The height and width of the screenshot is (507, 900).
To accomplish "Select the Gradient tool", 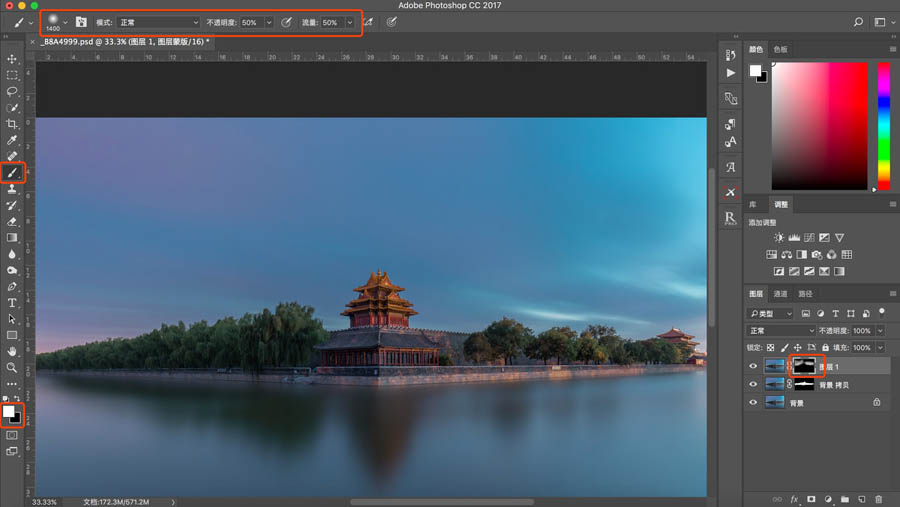I will pyautogui.click(x=12, y=238).
